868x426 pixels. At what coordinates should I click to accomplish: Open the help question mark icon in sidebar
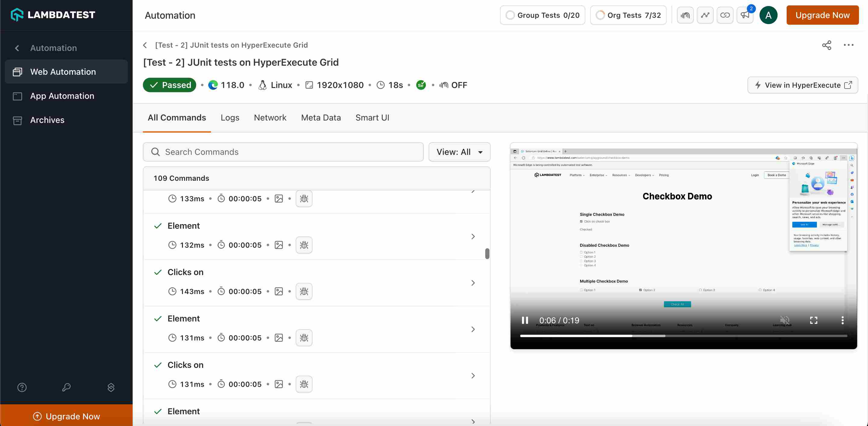22,387
